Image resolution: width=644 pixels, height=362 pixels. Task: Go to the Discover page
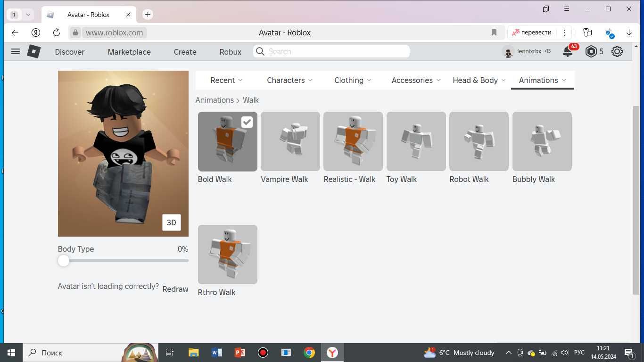(x=70, y=52)
